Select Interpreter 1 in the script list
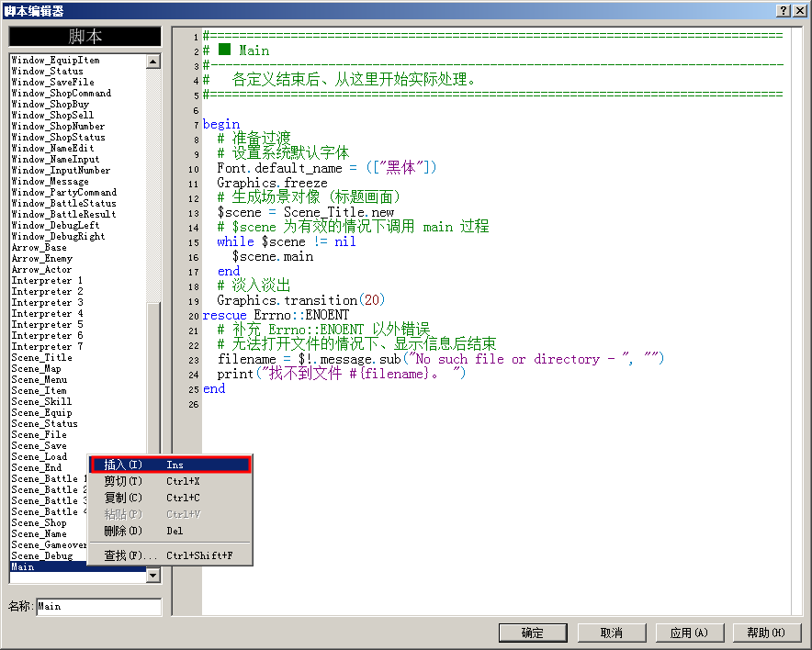 (x=79, y=281)
